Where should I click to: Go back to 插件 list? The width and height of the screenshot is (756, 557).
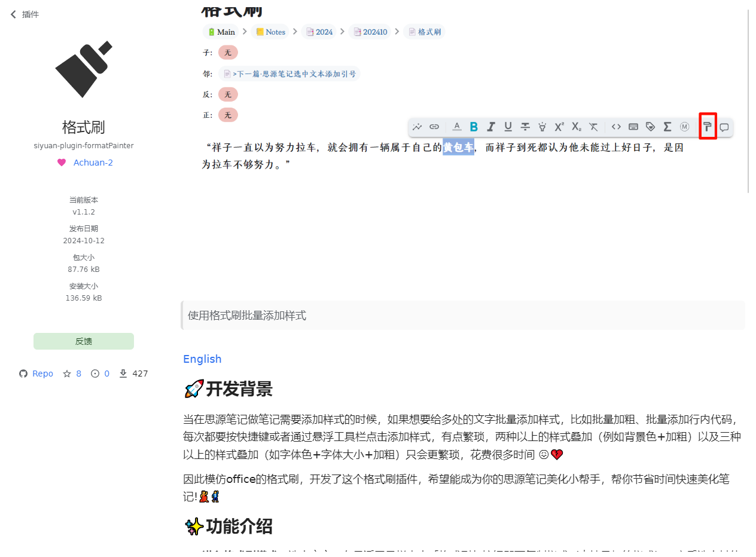(x=25, y=14)
